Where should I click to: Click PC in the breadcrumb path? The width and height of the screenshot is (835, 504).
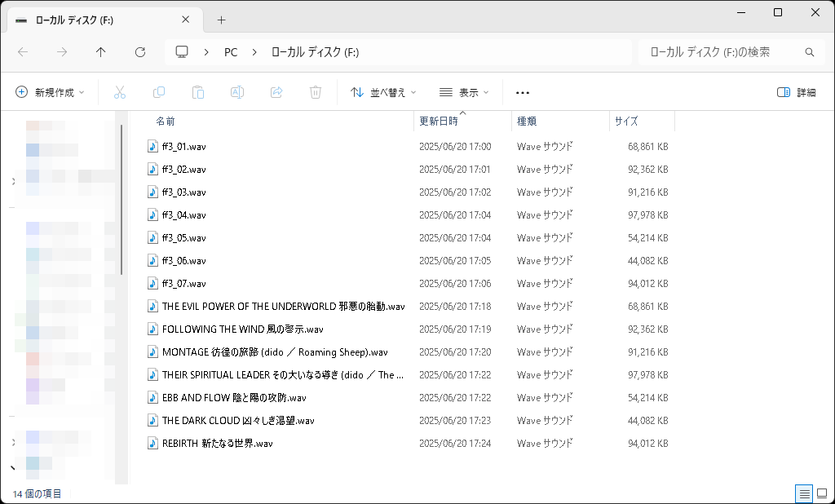[x=230, y=51]
